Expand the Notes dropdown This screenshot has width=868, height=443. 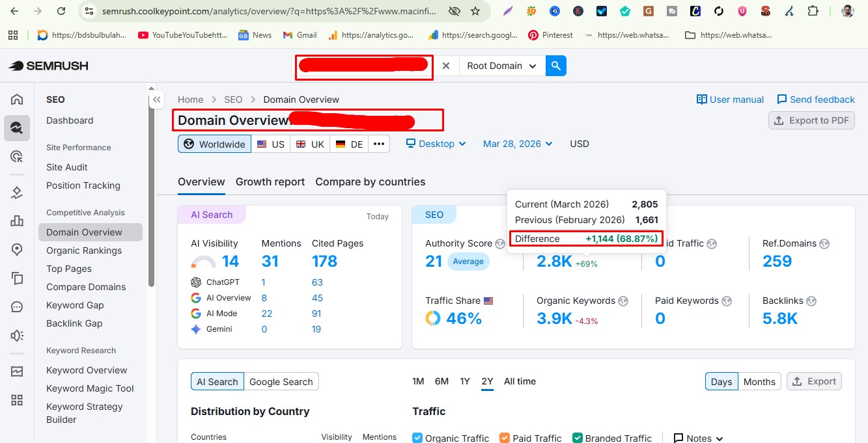[x=697, y=437]
